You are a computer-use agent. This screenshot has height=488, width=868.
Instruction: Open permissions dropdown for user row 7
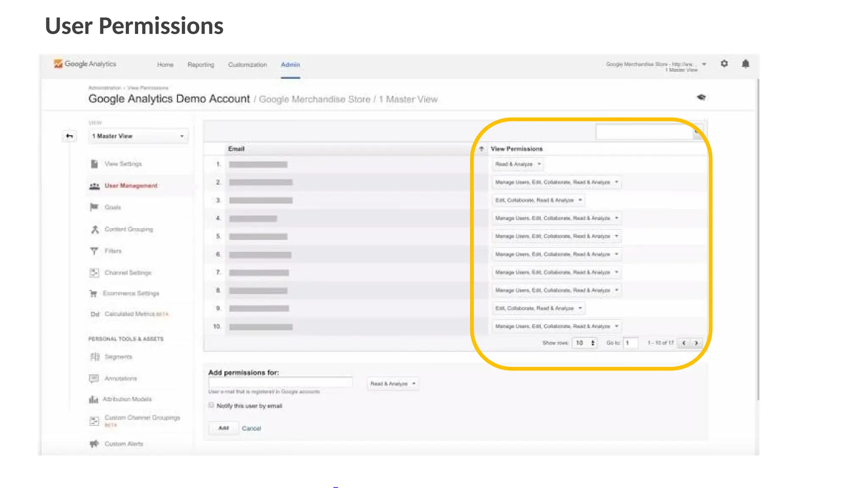point(556,272)
